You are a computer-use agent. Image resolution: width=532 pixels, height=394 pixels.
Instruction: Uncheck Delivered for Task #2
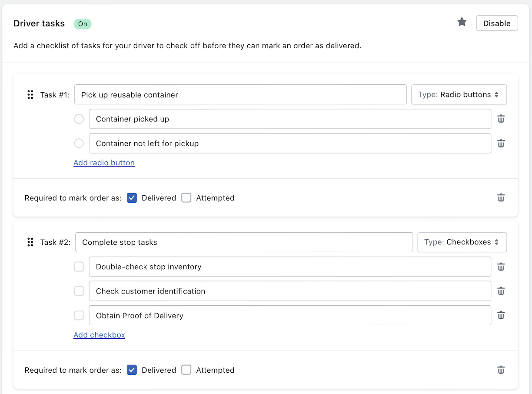(x=132, y=370)
